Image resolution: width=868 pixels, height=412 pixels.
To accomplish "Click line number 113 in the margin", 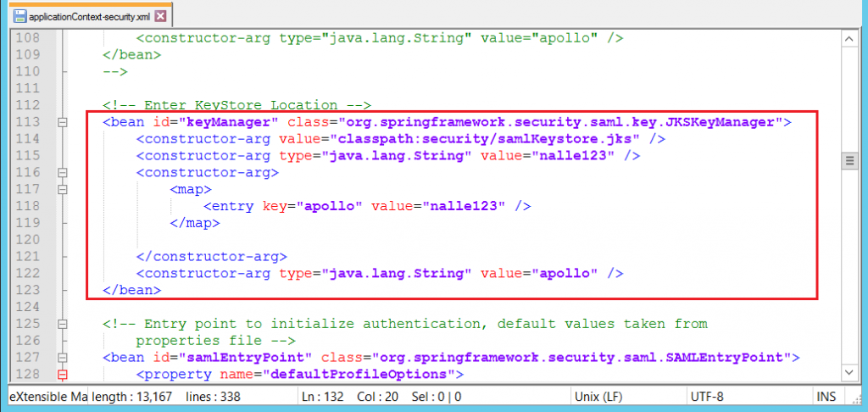I will coord(26,122).
